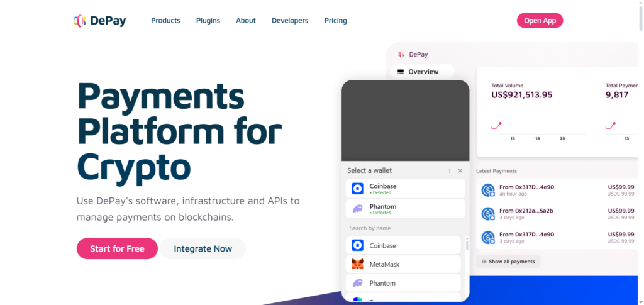Click the Phantom ghost icon below MetaMask
The width and height of the screenshot is (644, 305).
tap(357, 284)
